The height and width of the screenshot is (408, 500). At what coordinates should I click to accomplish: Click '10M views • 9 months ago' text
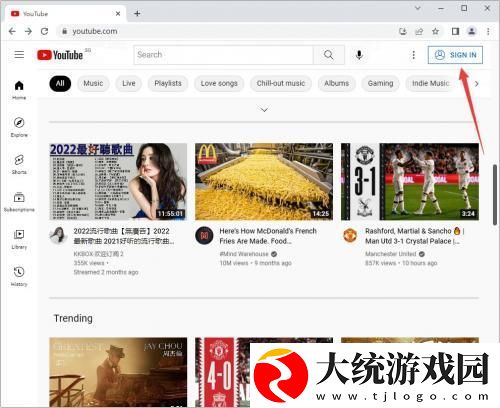(256, 263)
